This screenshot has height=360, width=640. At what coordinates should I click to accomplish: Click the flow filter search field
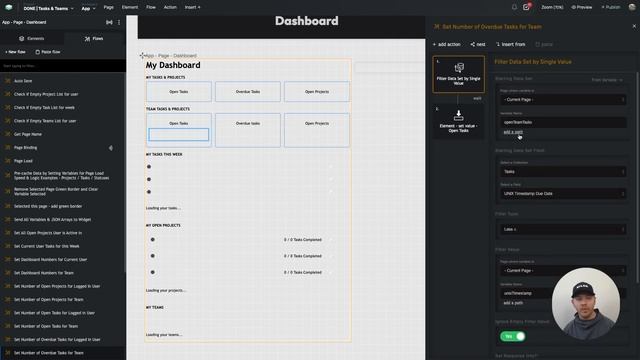point(63,66)
